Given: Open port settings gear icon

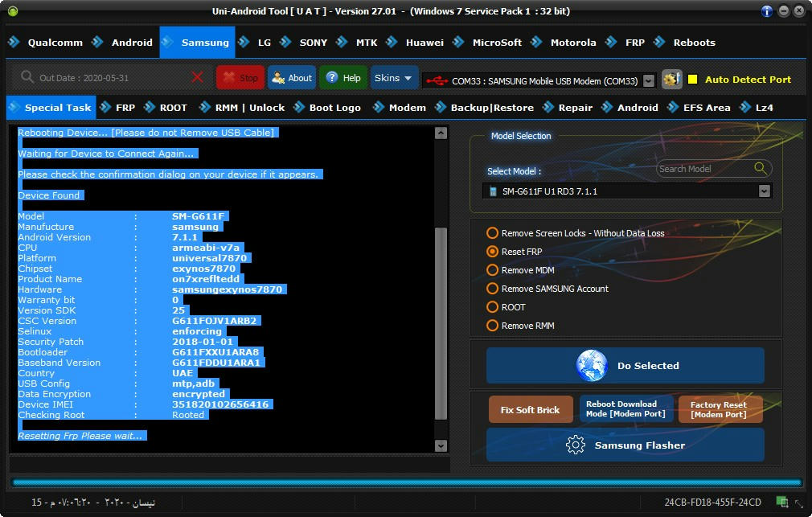Looking at the screenshot, I should [671, 80].
